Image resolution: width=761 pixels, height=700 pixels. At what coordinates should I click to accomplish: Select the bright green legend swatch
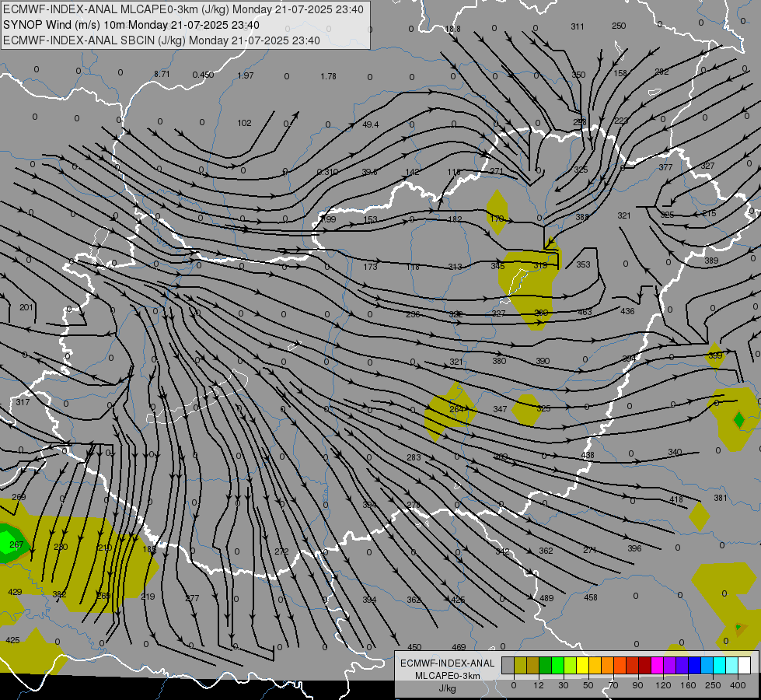coord(558,665)
